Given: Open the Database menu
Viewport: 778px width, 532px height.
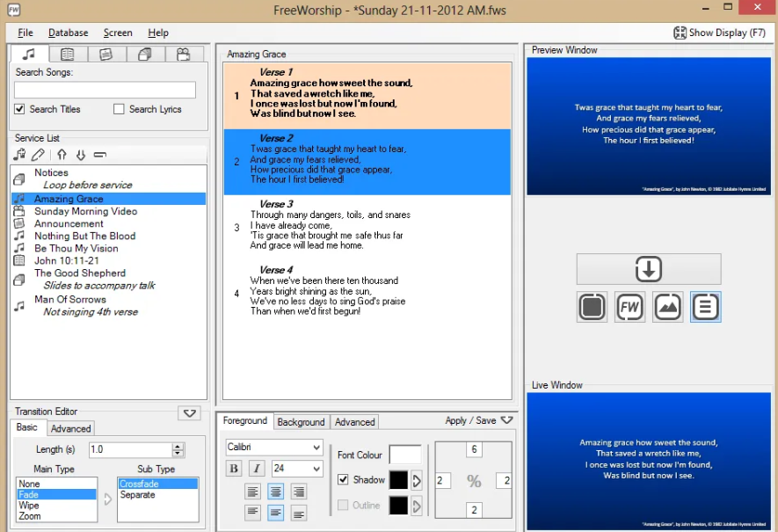Looking at the screenshot, I should coord(68,33).
